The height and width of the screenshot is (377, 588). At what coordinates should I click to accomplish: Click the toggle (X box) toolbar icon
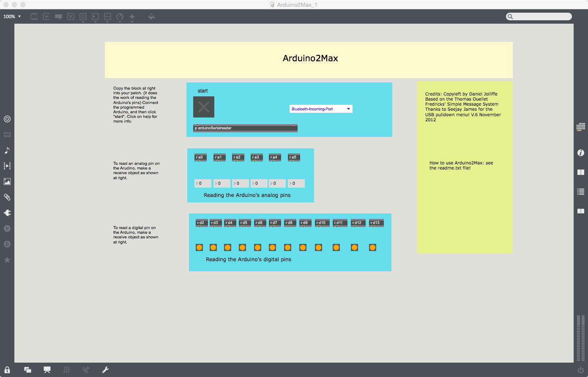coord(71,16)
